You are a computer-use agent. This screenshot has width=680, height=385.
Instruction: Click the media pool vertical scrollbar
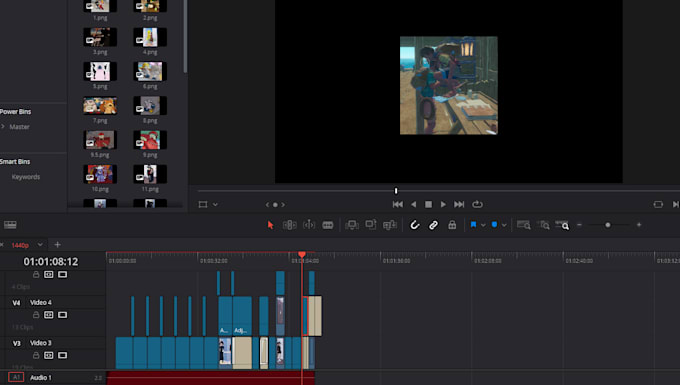tap(186, 36)
